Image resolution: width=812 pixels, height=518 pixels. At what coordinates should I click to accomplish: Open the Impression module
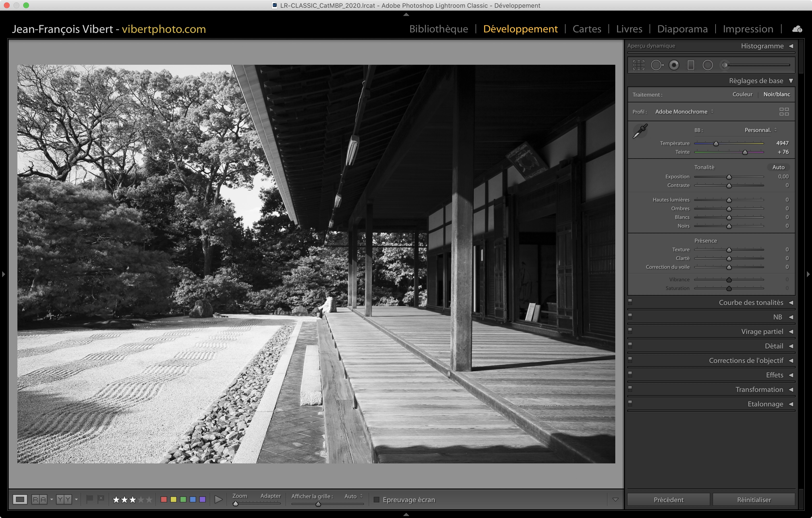coord(747,29)
